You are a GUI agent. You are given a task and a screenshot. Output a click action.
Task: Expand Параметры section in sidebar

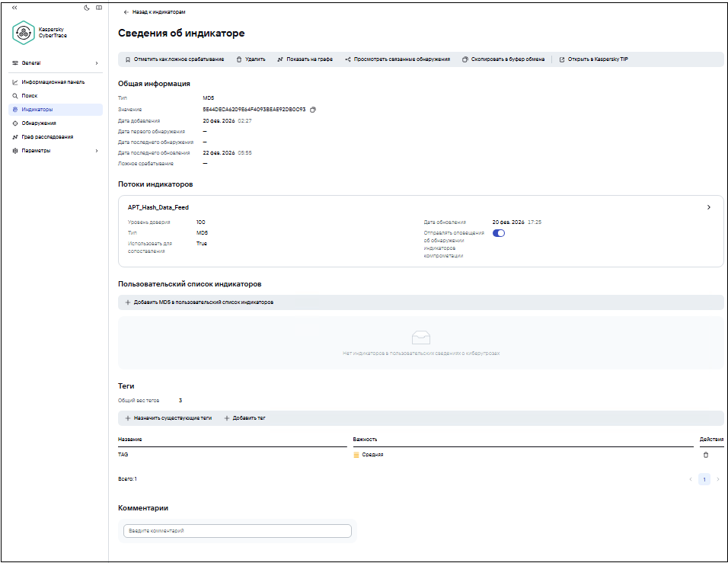coord(56,151)
